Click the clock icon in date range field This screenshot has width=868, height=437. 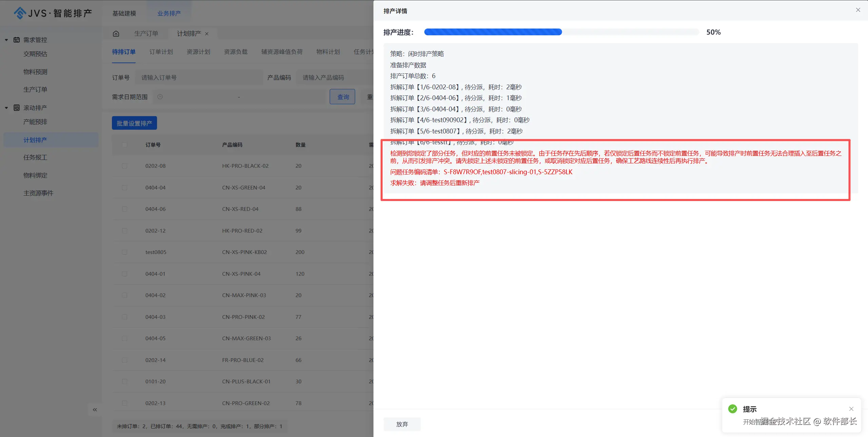pos(160,97)
